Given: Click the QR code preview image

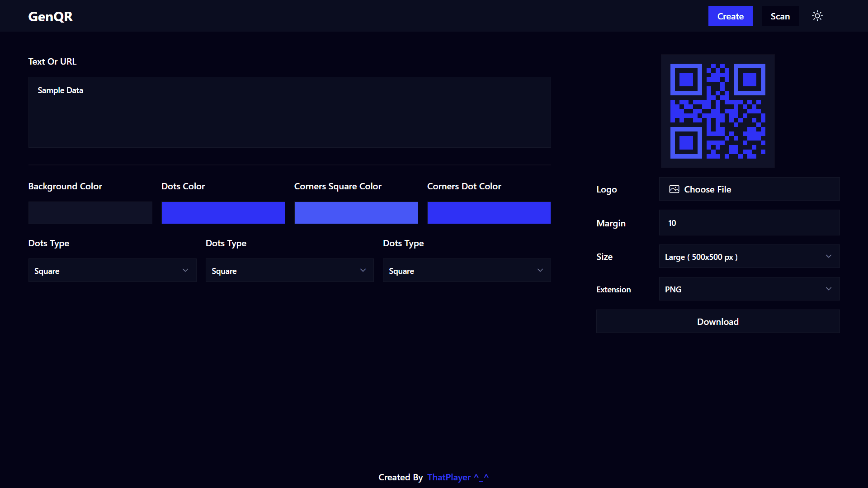Looking at the screenshot, I should [718, 111].
